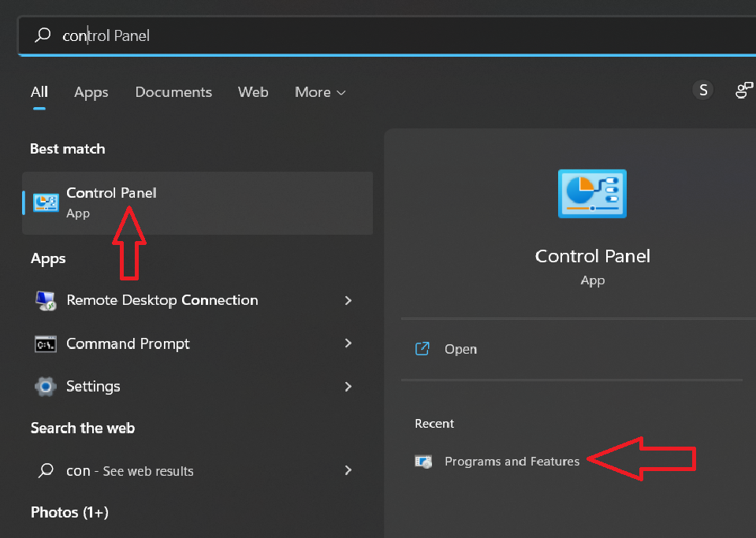The width and height of the screenshot is (756, 538).
Task: Expand Remote Desktop Connection chevron arrow
Action: [348, 301]
